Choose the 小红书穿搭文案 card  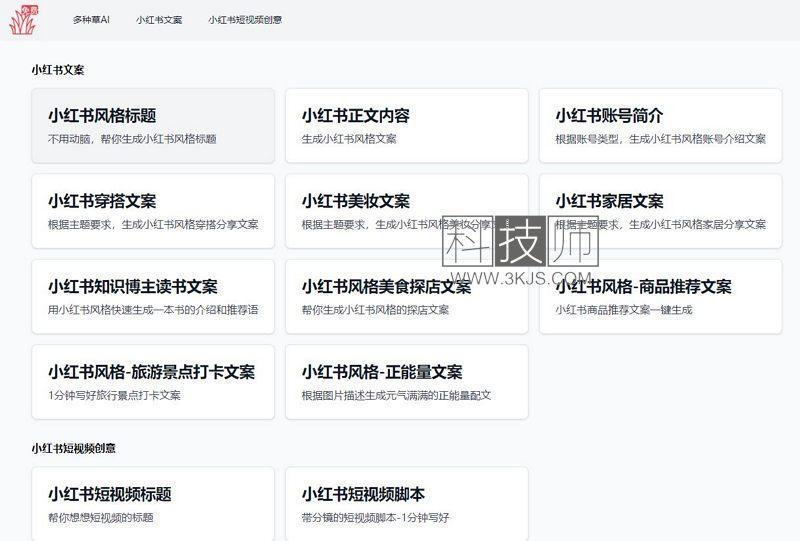coord(153,211)
